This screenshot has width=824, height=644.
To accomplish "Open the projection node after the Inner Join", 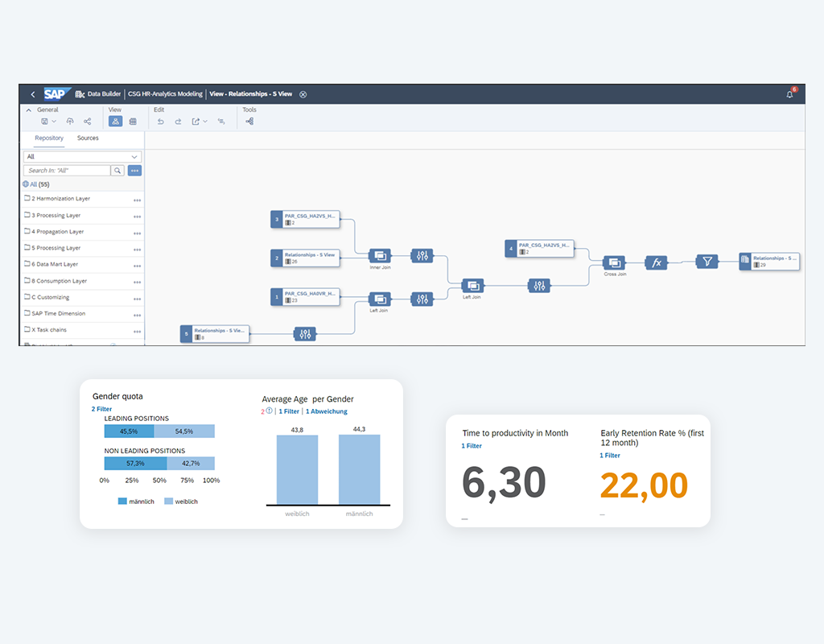I will tap(422, 256).
